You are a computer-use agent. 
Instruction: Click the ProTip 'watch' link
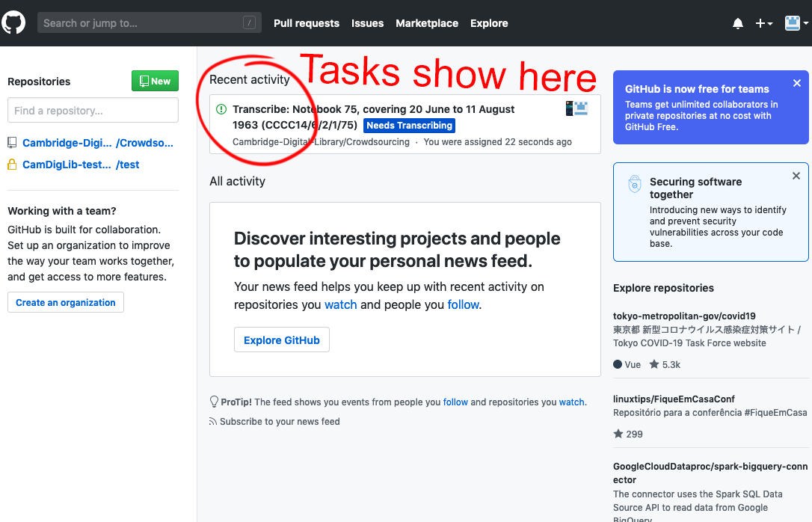coord(572,402)
